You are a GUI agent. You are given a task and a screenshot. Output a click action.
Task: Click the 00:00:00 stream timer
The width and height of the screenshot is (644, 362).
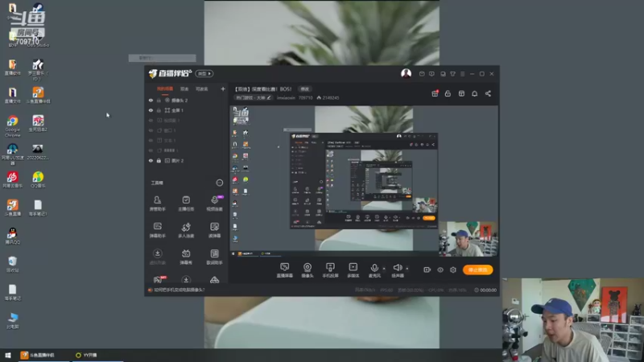(x=489, y=290)
